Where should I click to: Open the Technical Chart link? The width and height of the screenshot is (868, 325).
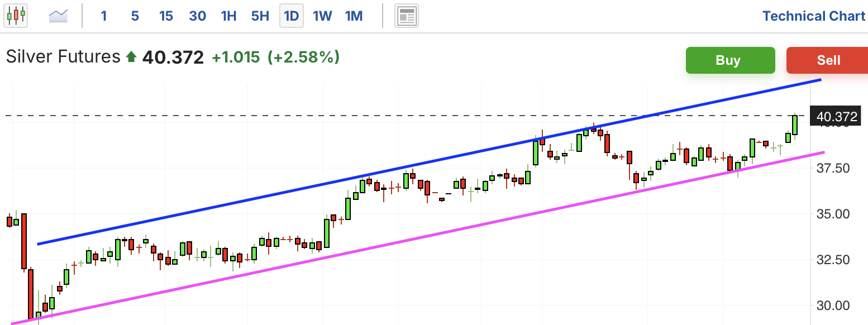pyautogui.click(x=814, y=16)
